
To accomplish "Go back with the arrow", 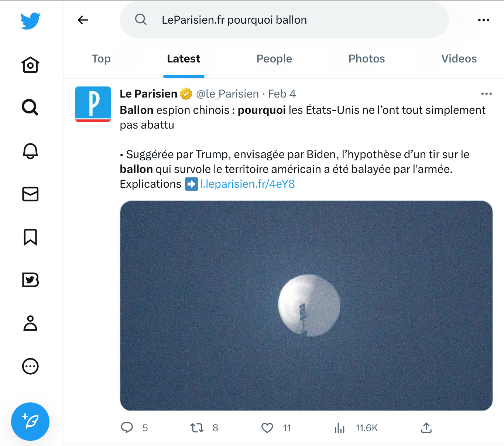I will [x=83, y=20].
